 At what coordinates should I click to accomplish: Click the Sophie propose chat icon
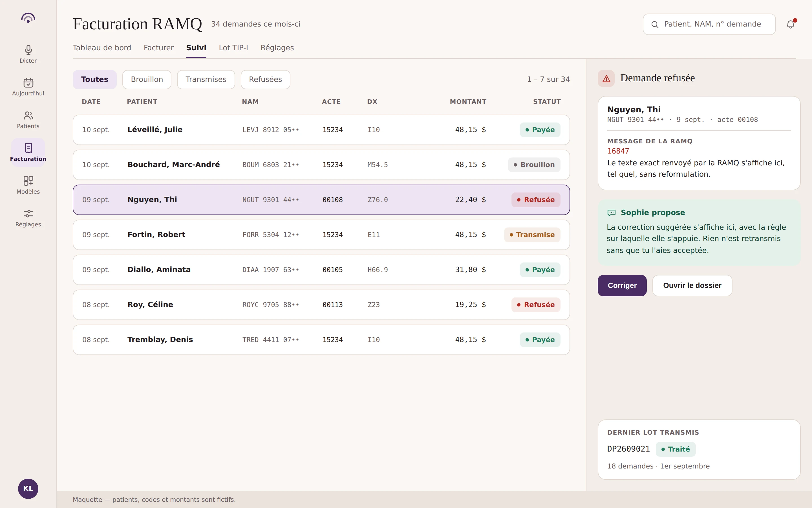tap(611, 213)
